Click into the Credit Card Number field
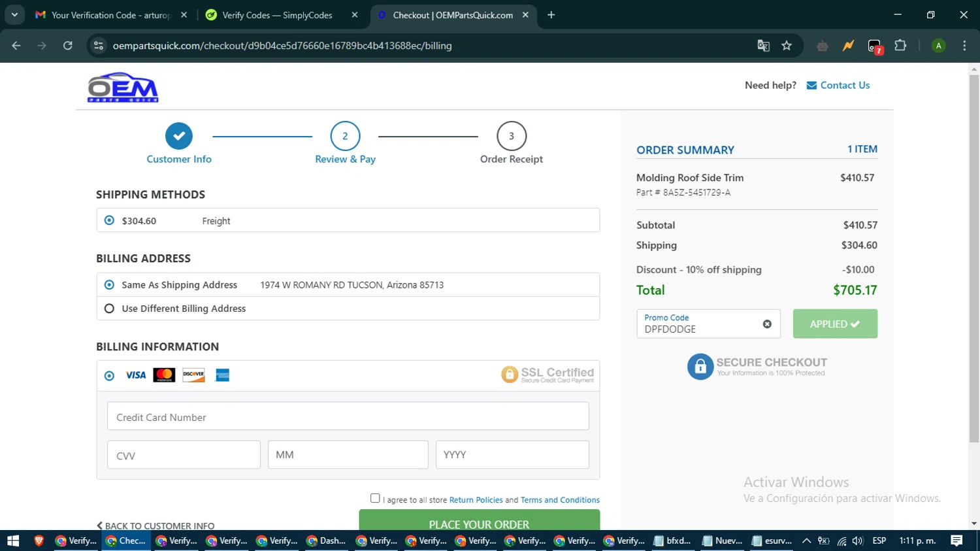Viewport: 980px width, 551px height. [x=348, y=416]
